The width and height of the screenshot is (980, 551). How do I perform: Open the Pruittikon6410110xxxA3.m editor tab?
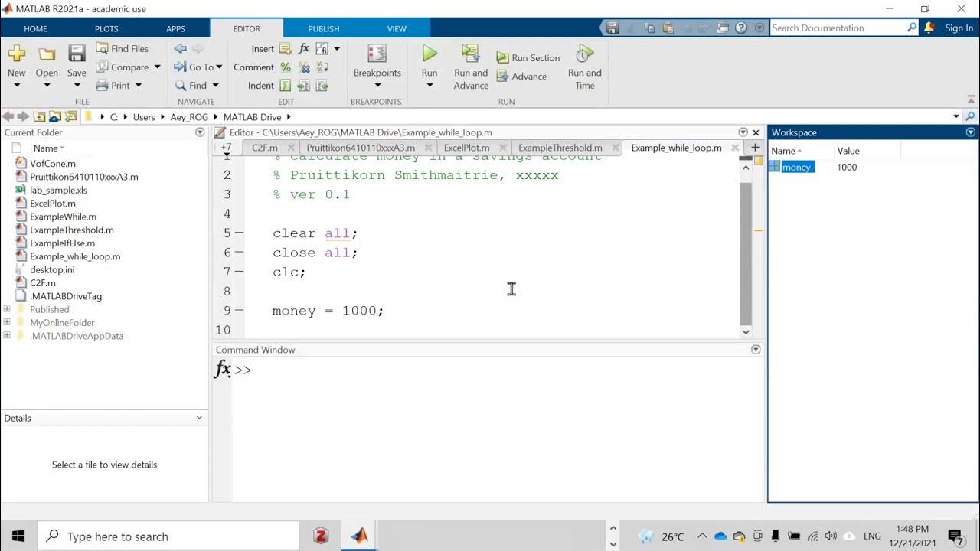point(361,148)
